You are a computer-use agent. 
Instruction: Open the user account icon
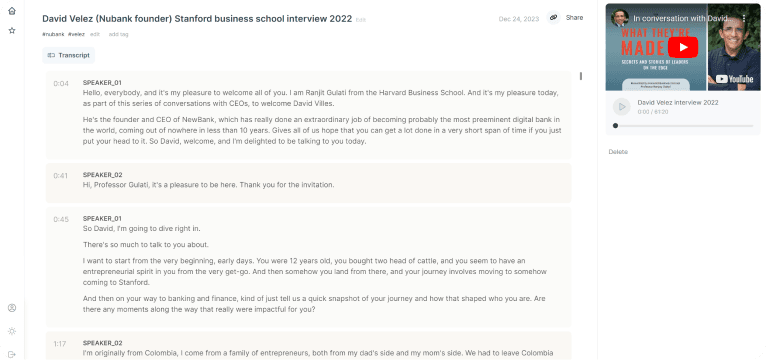(x=12, y=308)
